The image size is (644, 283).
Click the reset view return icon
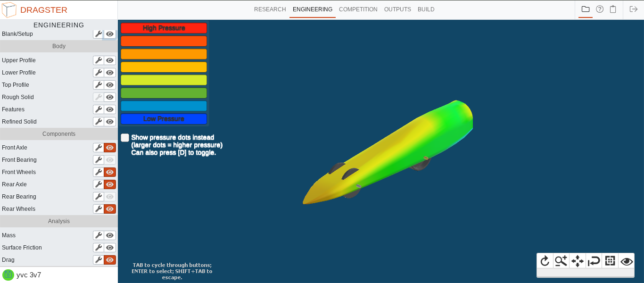coord(594,261)
